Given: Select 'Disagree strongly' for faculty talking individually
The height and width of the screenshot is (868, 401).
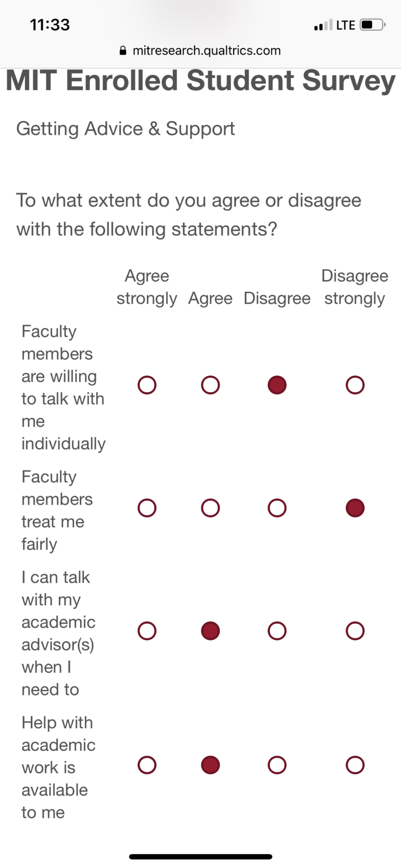Looking at the screenshot, I should click(x=354, y=385).
